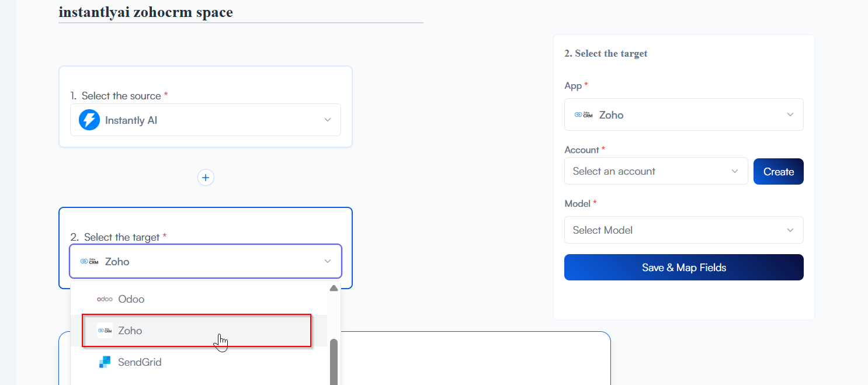
Task: Click the Zoho CRM icon in the dropdown list
Action: click(x=105, y=331)
